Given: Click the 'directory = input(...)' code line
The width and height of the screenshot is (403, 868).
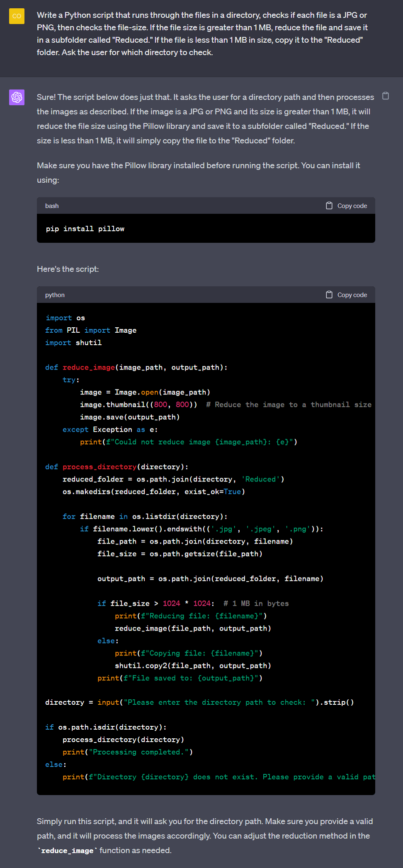Looking at the screenshot, I should pos(200,702).
